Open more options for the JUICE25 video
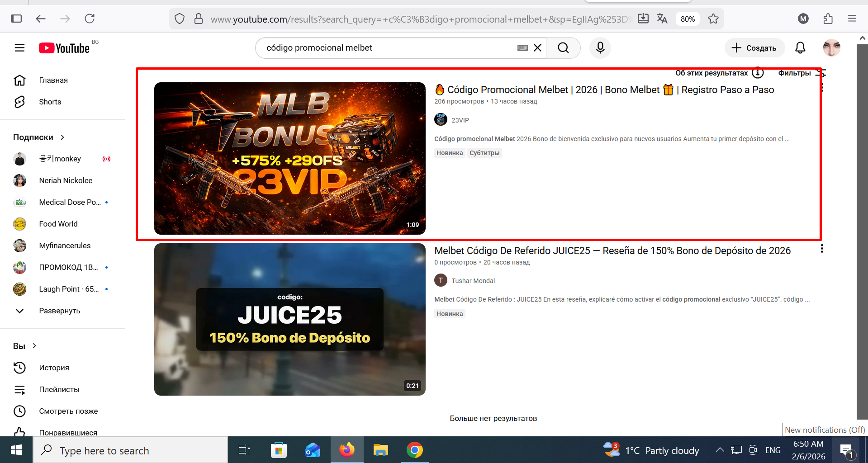The image size is (868, 463). [822, 249]
